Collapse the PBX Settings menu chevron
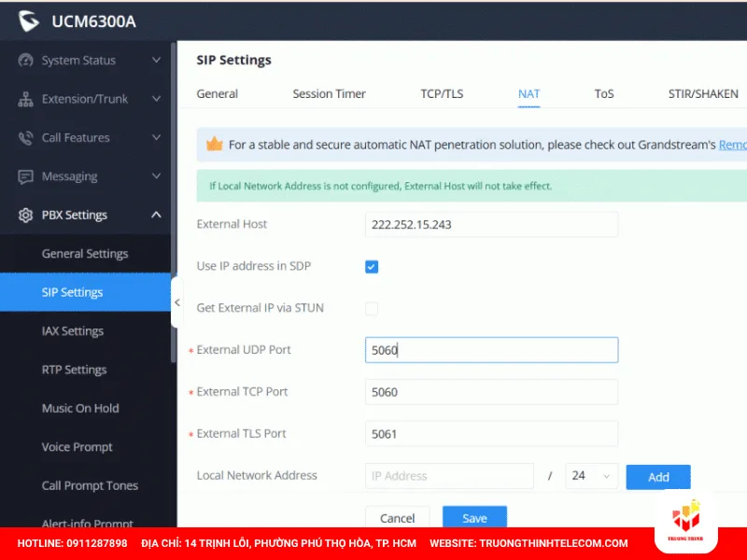747x560 pixels. (x=156, y=215)
